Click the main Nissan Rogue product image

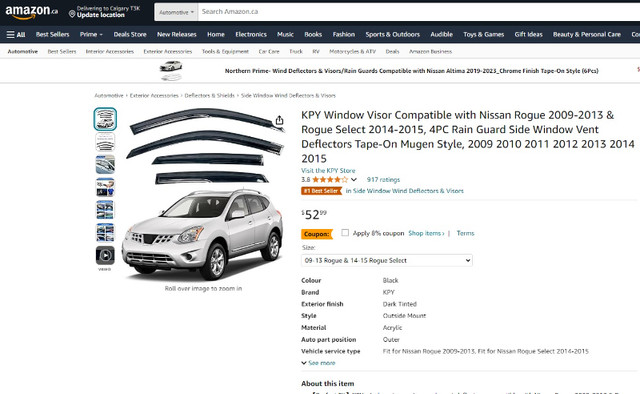(203, 194)
